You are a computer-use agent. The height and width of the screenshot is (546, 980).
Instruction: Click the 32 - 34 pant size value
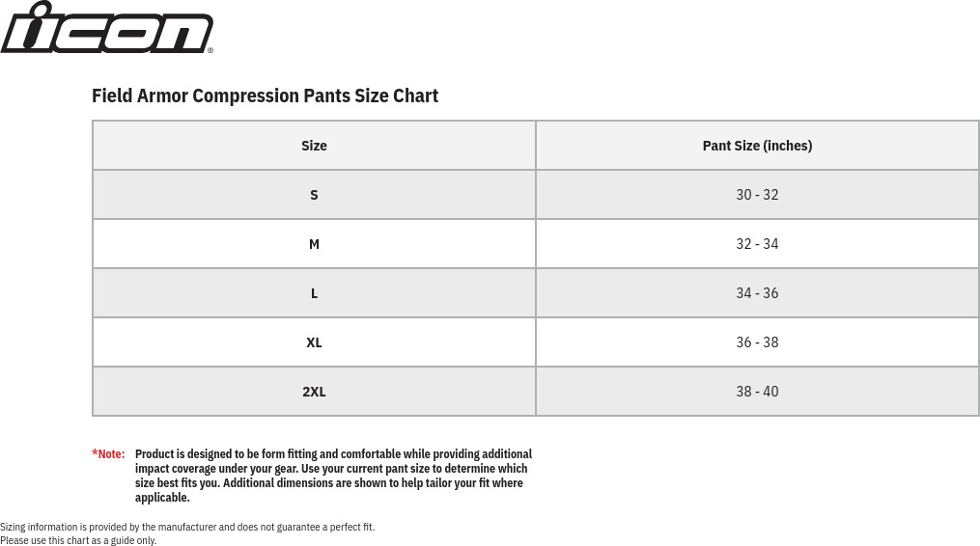(x=757, y=244)
